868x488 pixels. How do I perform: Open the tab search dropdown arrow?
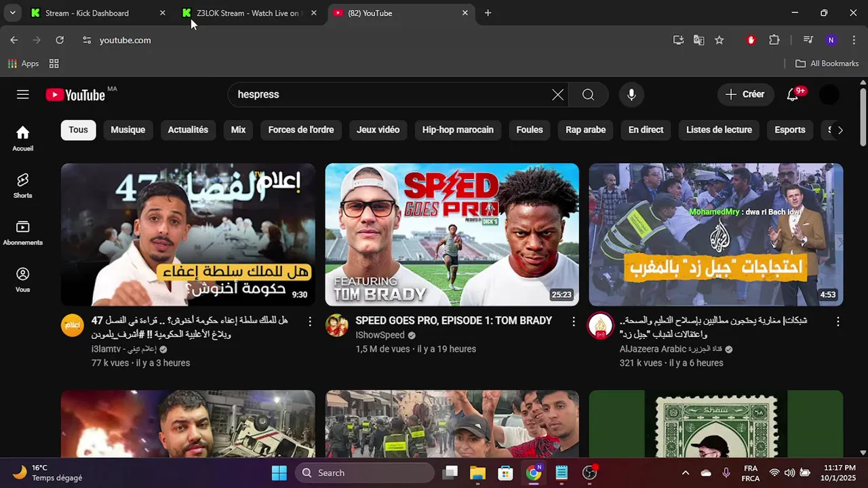[12, 13]
